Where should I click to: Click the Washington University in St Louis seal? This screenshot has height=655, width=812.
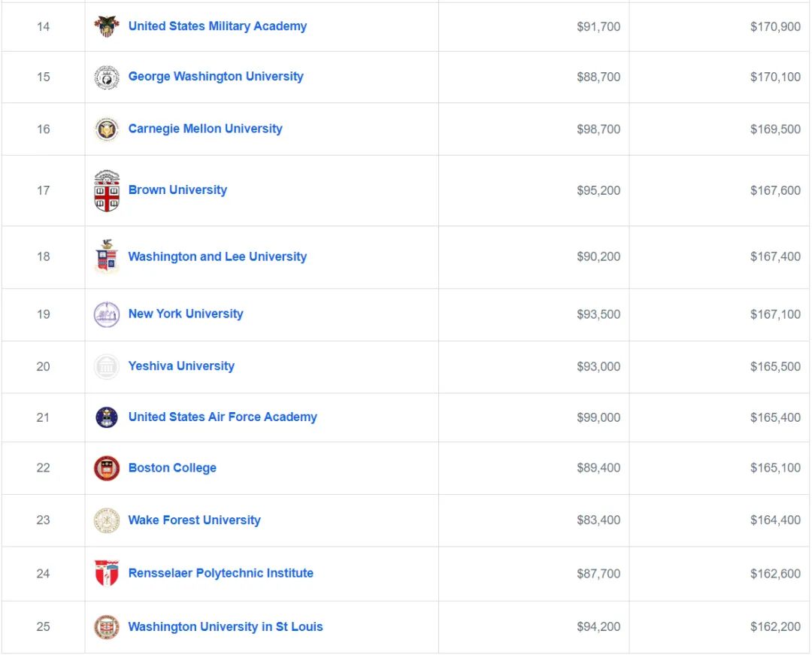click(x=107, y=627)
